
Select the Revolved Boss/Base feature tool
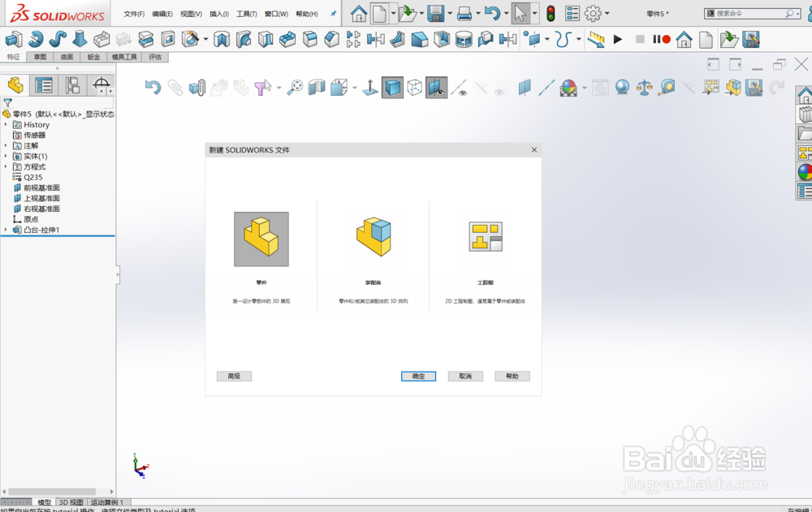[36, 39]
